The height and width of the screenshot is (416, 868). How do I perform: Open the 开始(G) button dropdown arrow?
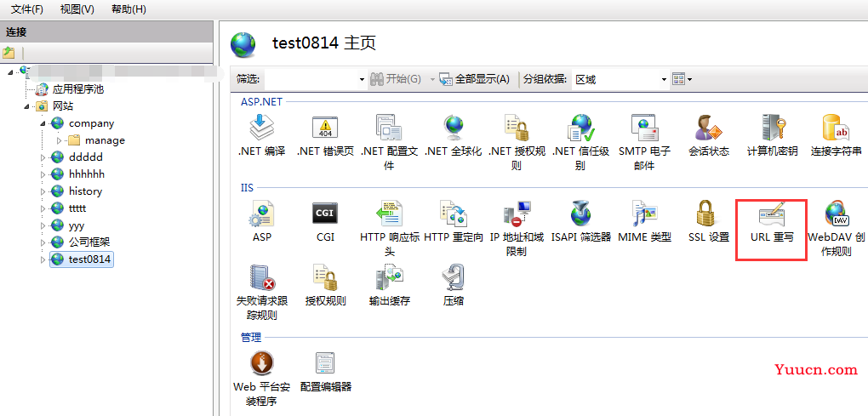coord(432,80)
